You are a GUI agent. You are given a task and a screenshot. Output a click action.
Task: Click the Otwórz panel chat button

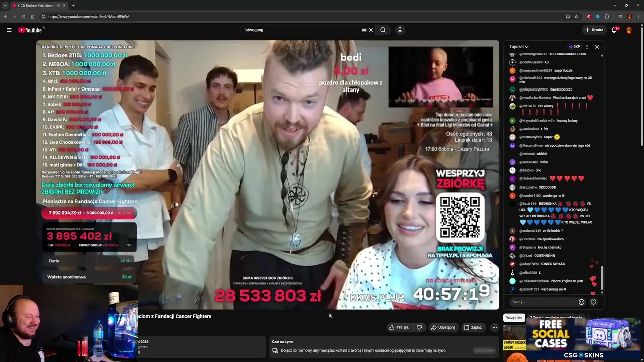(484, 350)
